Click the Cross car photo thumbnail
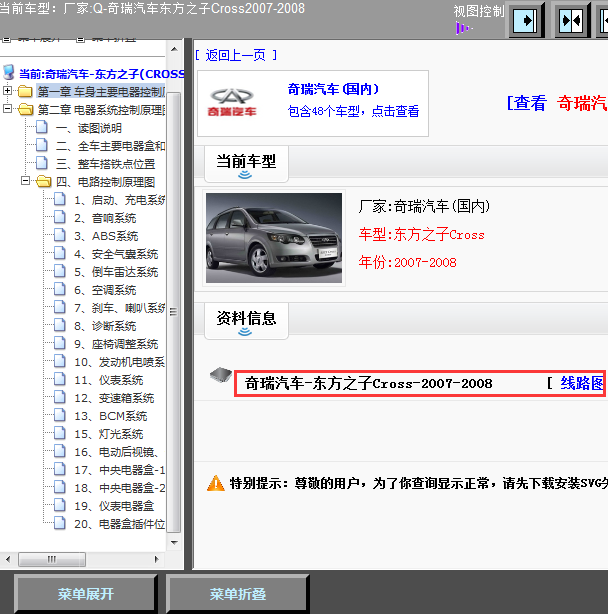This screenshot has width=608, height=614. pyautogui.click(x=274, y=238)
